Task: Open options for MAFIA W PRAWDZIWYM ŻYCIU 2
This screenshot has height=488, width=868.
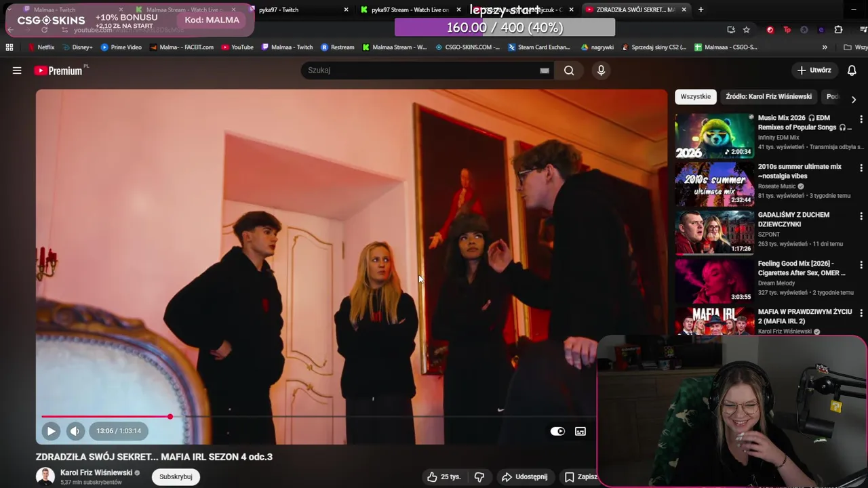Action: click(x=861, y=313)
